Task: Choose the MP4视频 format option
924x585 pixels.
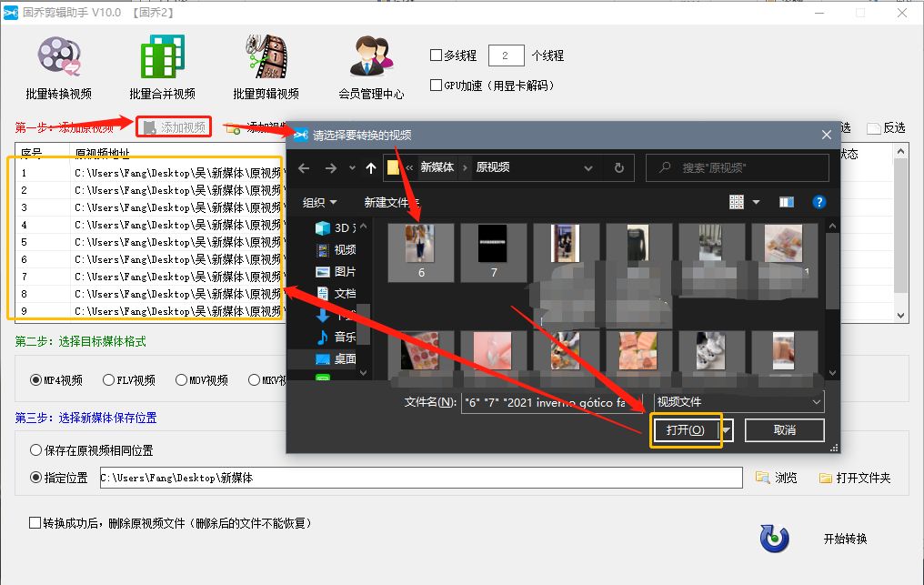Action: 56,380
